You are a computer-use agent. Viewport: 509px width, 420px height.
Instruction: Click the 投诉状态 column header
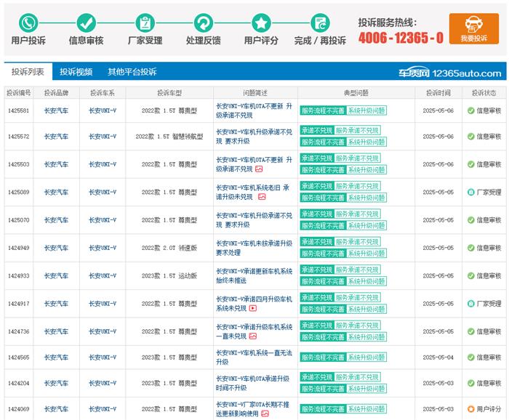click(484, 93)
